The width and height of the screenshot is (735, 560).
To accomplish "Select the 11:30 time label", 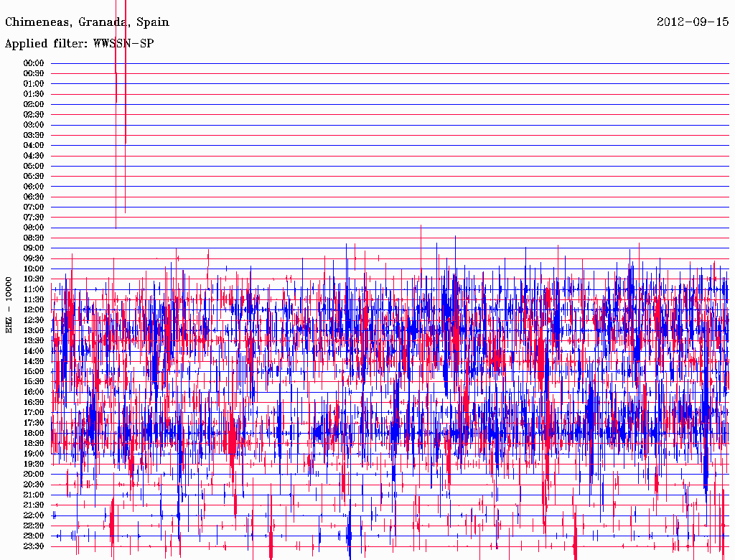I will tap(34, 299).
